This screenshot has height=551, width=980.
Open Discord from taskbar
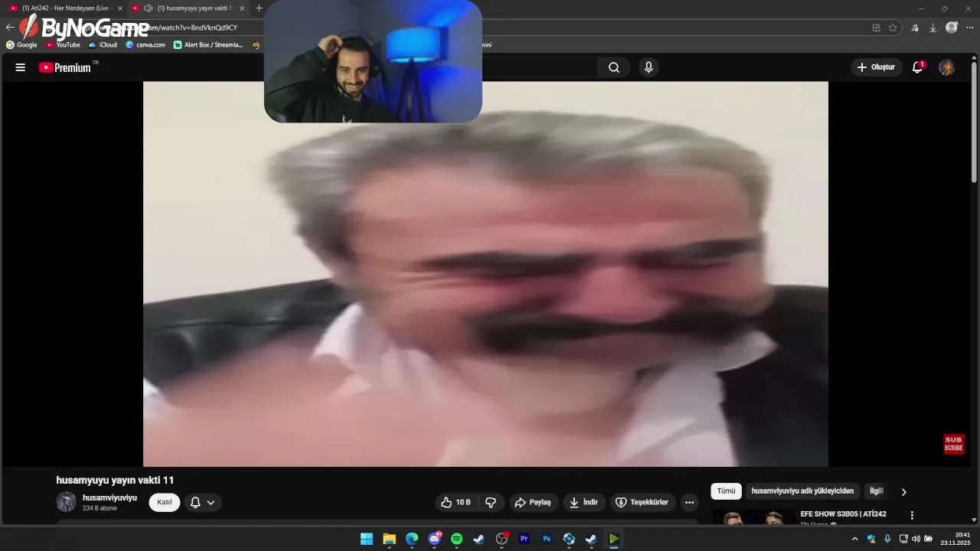[434, 539]
